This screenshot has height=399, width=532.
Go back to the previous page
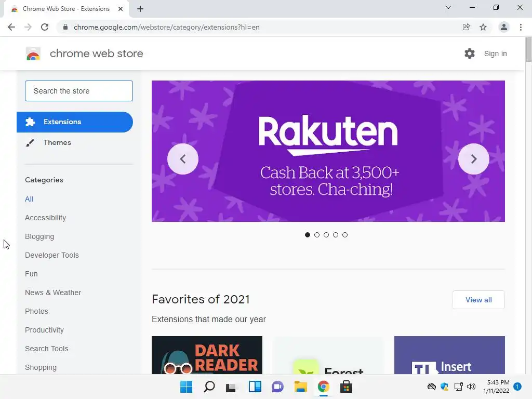tap(11, 27)
